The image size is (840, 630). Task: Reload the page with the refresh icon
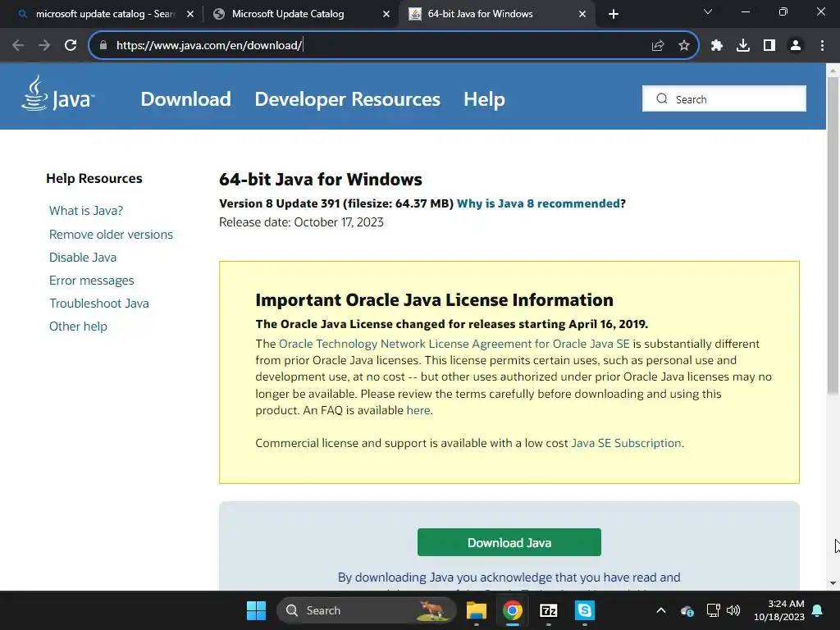71,45
